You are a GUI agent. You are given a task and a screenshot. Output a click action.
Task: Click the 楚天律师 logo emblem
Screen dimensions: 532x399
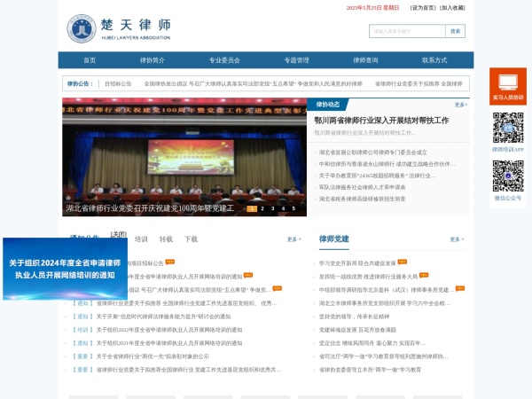[x=82, y=29]
